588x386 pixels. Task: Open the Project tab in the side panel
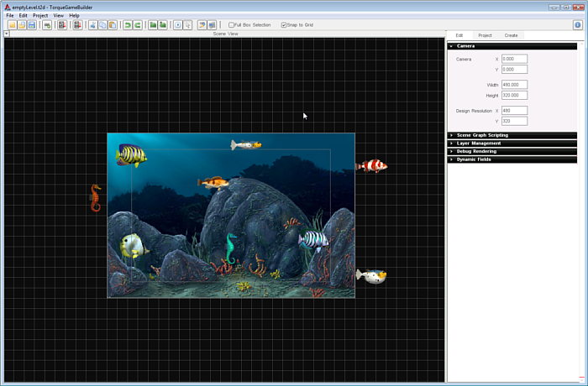485,35
